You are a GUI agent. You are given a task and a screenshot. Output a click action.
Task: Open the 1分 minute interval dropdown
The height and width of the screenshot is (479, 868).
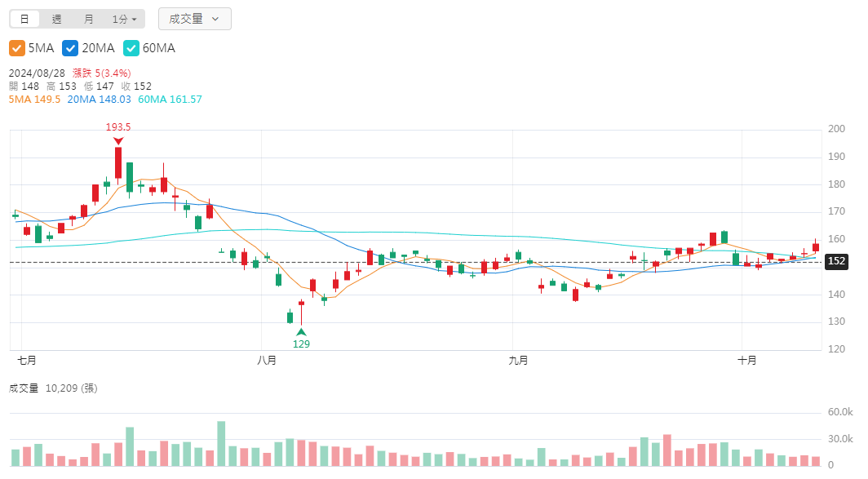124,19
